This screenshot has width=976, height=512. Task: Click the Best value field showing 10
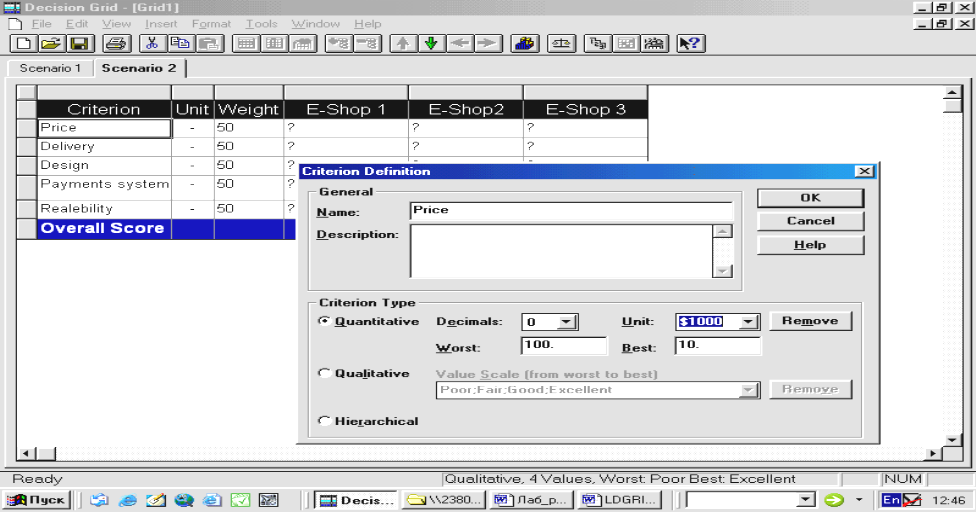(x=718, y=345)
